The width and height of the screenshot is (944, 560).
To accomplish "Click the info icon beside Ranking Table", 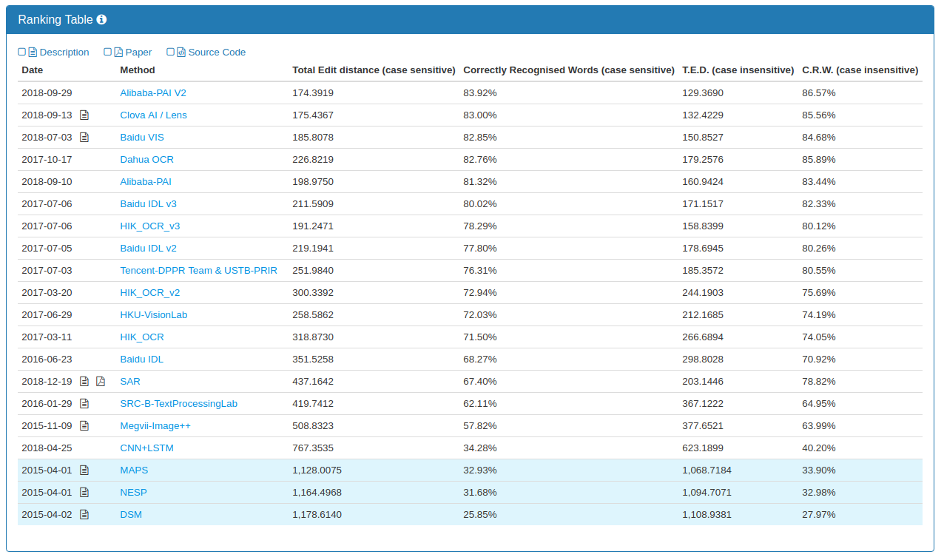I will coord(102,20).
